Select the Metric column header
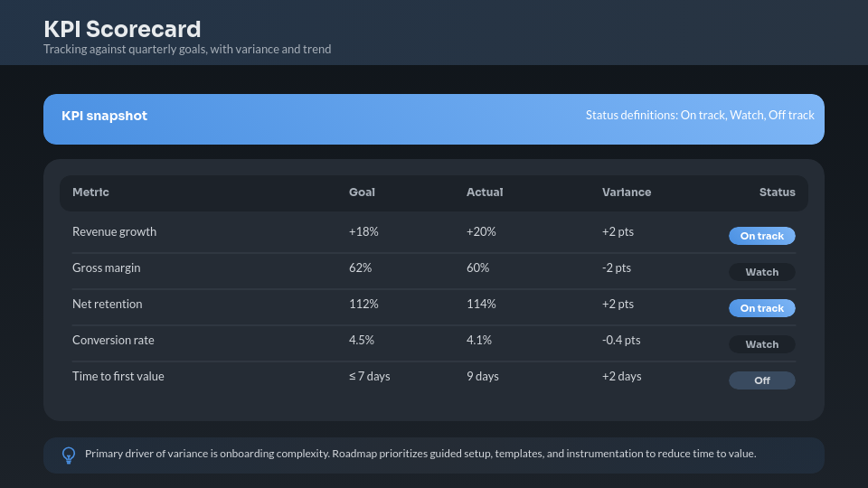 click(x=90, y=192)
